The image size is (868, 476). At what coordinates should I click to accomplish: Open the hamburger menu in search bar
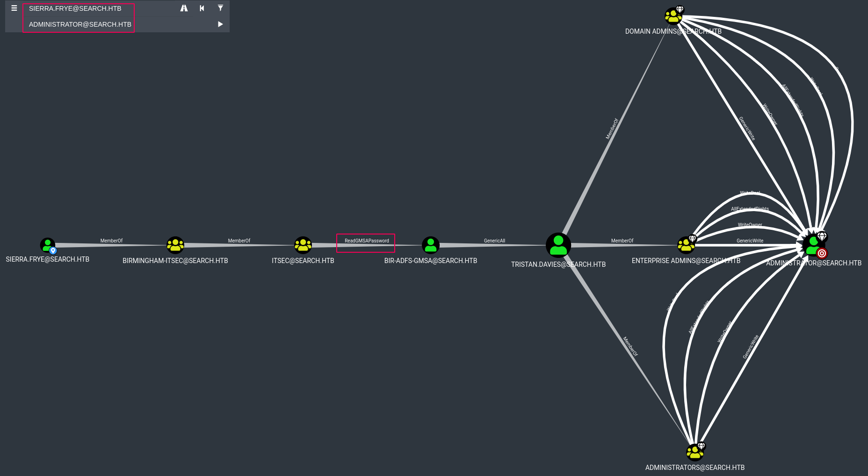[x=14, y=8]
